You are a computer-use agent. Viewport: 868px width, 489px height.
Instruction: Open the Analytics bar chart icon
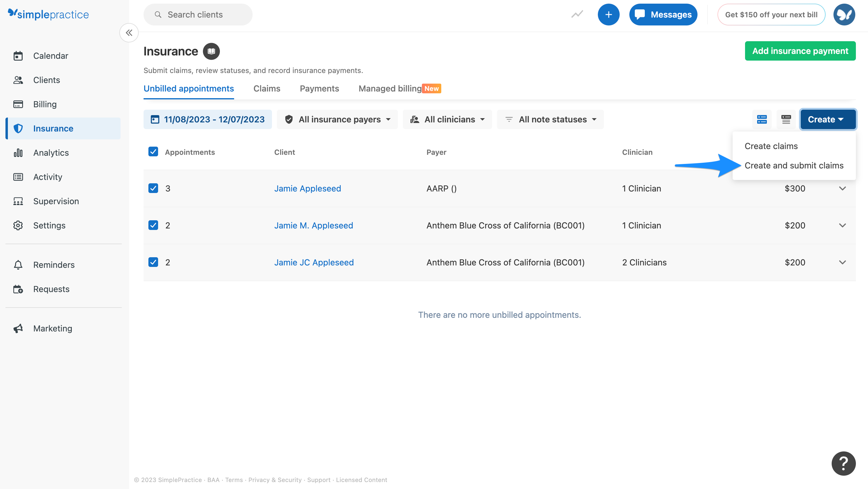pyautogui.click(x=18, y=153)
